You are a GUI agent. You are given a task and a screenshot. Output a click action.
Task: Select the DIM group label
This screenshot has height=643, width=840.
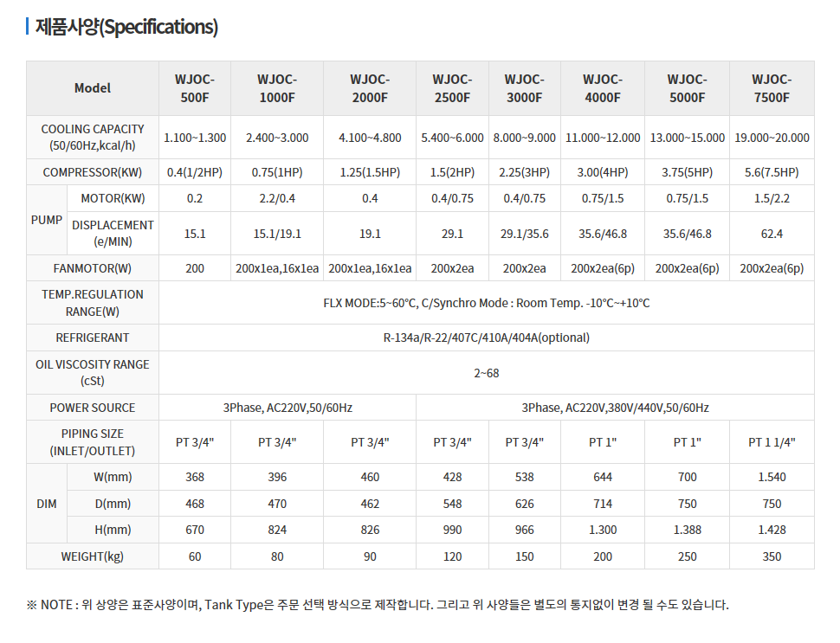tap(47, 504)
